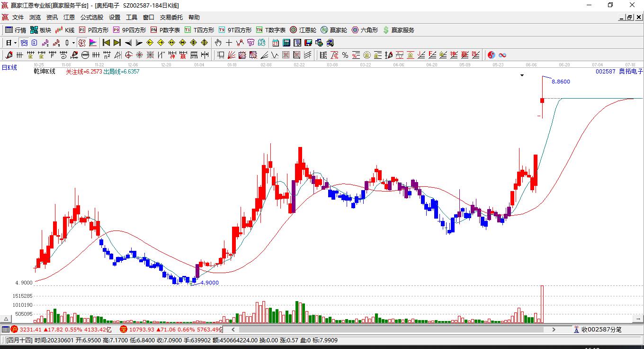
Task: Click the 002587 奥拓电子 stock label
Action: click(x=619, y=72)
